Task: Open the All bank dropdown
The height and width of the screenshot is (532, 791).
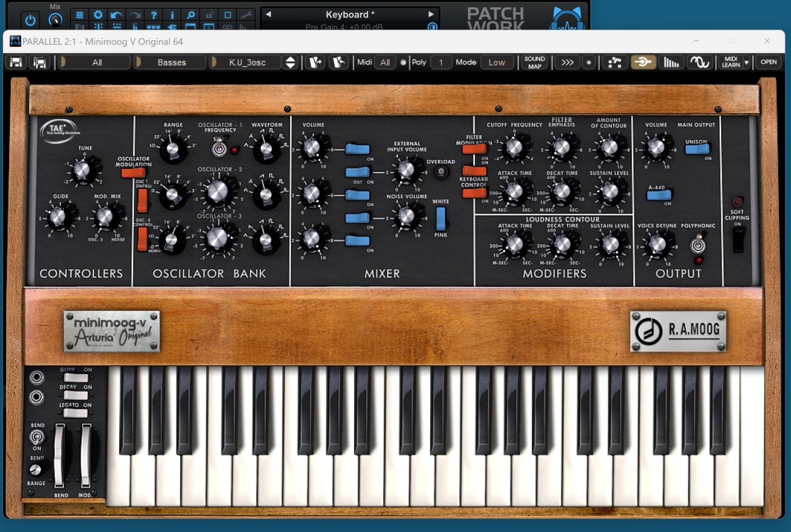Action: 94,62
